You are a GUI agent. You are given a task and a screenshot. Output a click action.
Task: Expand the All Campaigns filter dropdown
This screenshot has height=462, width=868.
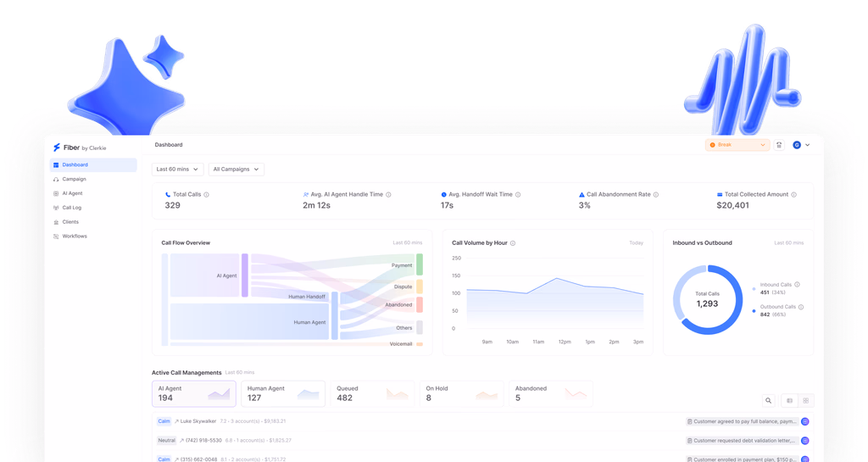tap(236, 170)
